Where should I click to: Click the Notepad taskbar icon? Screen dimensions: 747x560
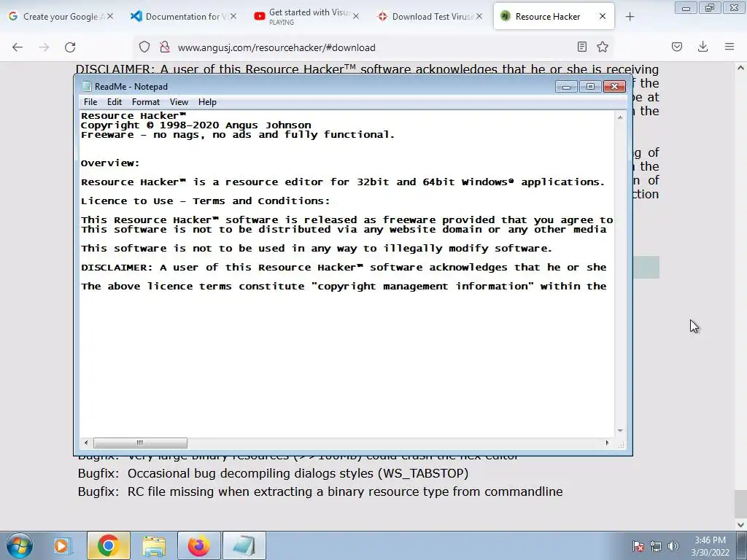click(x=244, y=545)
